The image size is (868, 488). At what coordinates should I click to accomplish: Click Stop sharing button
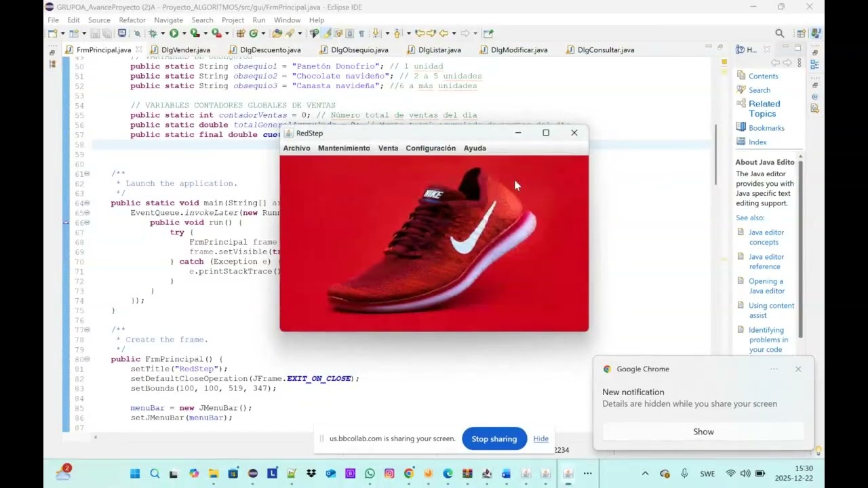[x=494, y=439]
